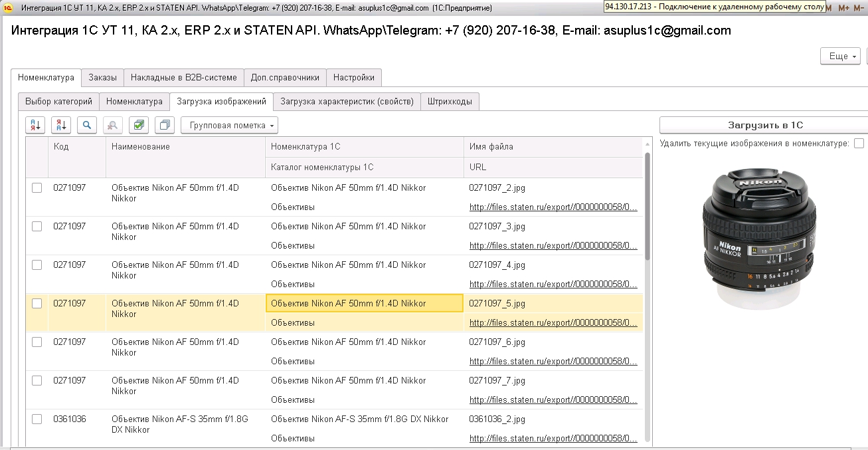Tick checkbox for row 0271097_6.jpg
868x450 pixels.
[37, 342]
